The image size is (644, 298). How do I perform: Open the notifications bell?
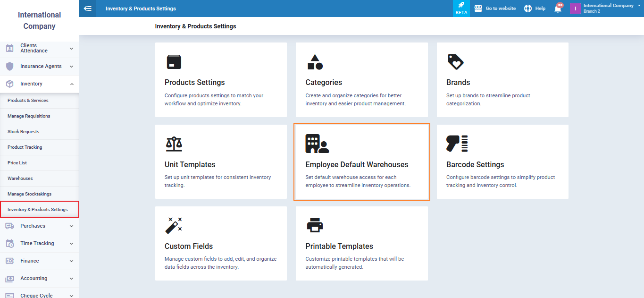(558, 9)
